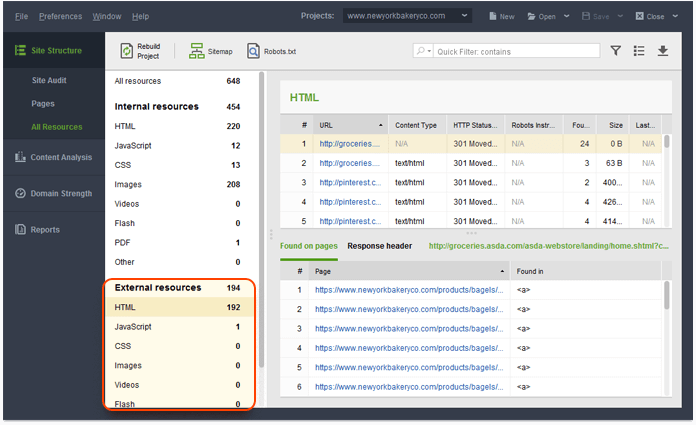Viewport: 696px width, 425px height.
Task: Open pinterest URL link in row 3
Action: pos(350,183)
